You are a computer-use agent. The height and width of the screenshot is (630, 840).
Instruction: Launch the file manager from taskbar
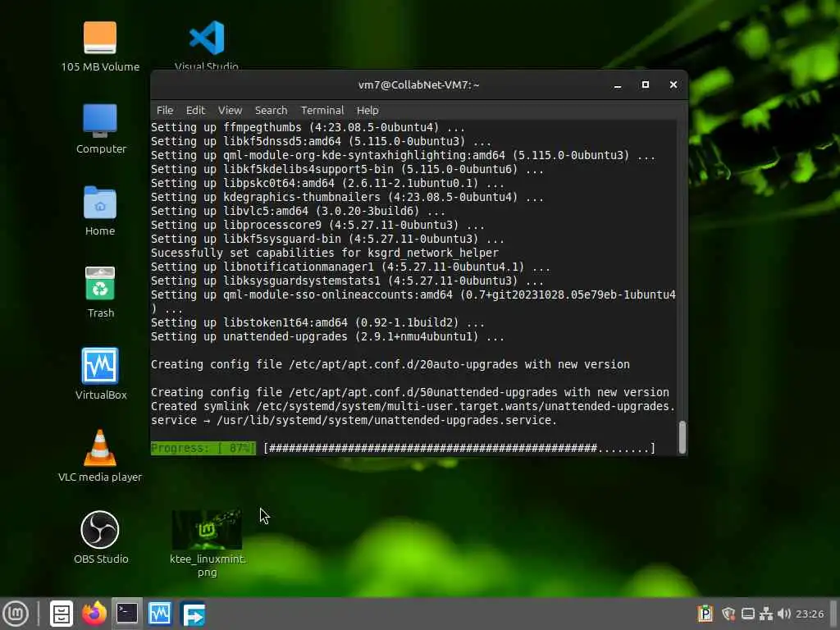point(61,614)
